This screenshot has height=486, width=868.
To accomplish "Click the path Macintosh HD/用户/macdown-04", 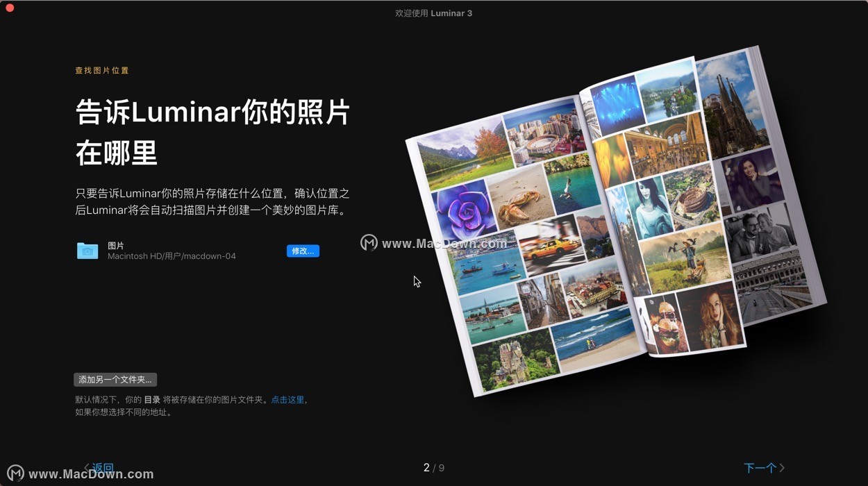I will [x=172, y=256].
